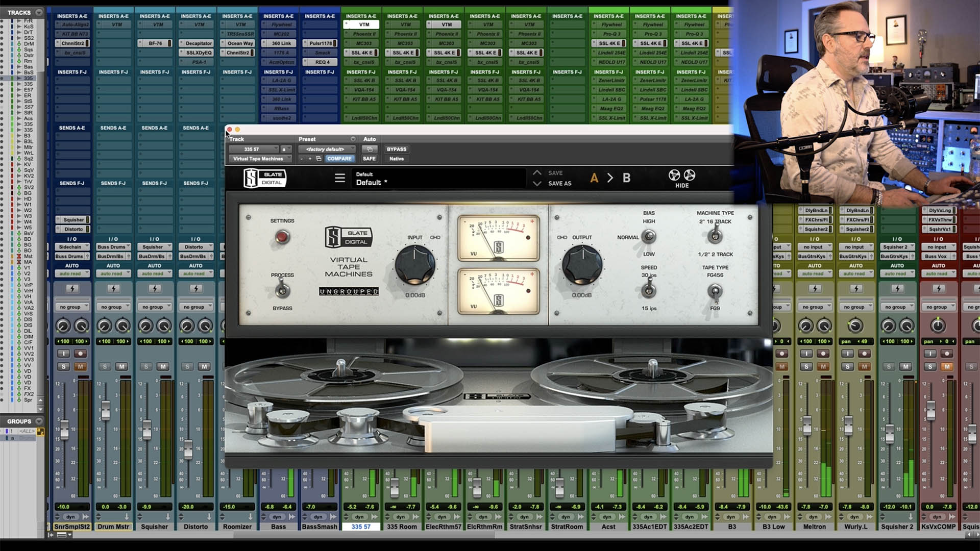Toggle the PROCESS / BYPASS switch on the tape machine
Screen dimensions: 980x551
(x=282, y=290)
